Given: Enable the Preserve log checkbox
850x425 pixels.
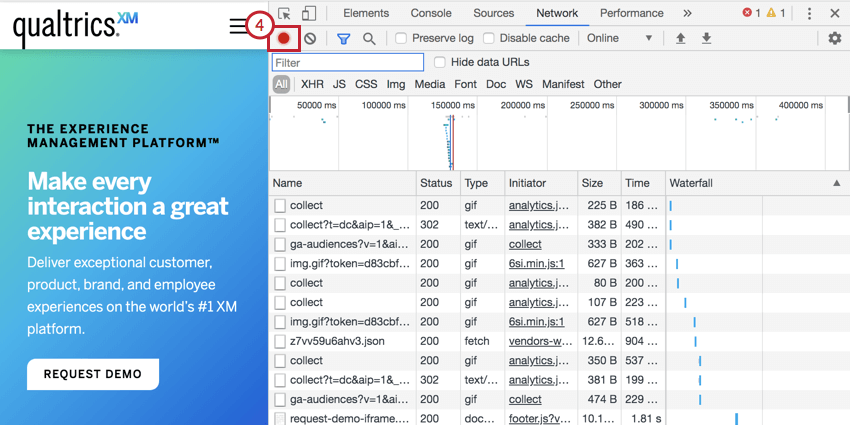Looking at the screenshot, I should tap(401, 38).
